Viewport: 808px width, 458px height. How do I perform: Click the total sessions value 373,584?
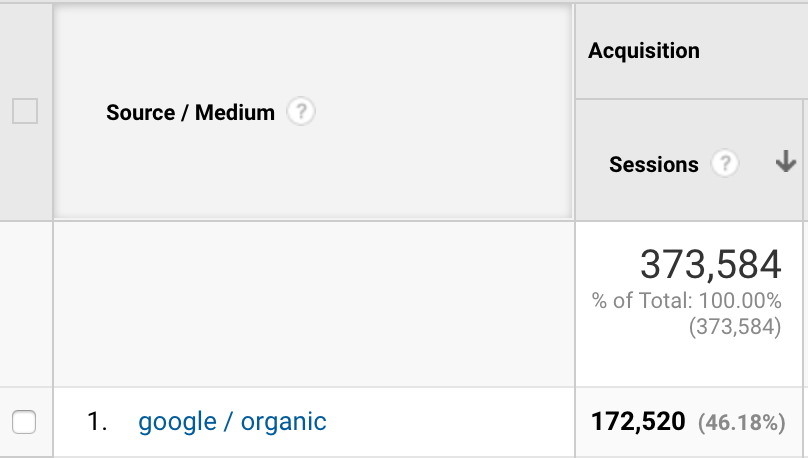(x=711, y=264)
